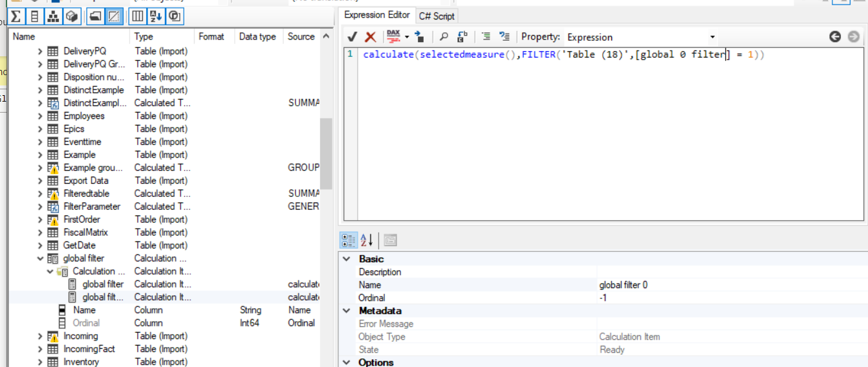Viewport: 868px width, 367px height.
Task: Open DAX Formatter options dropdown arrow
Action: [407, 37]
